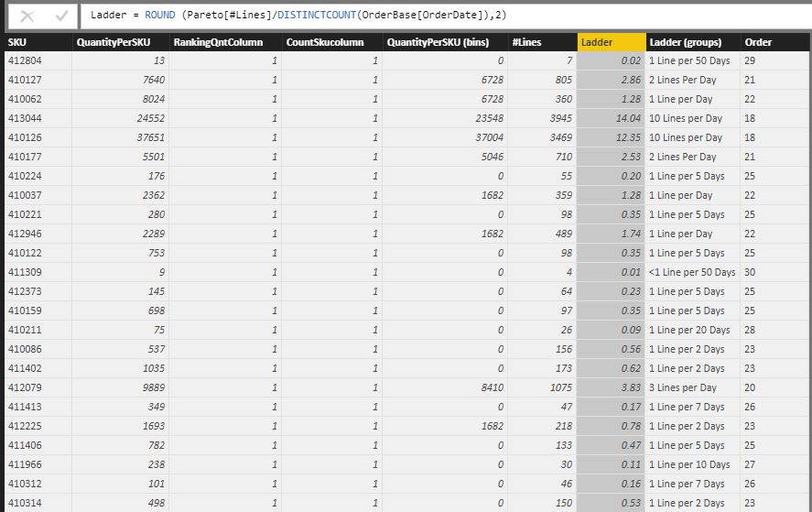The width and height of the screenshot is (812, 512).
Task: Cancel the formula edit with the X icon
Action: pos(27,16)
